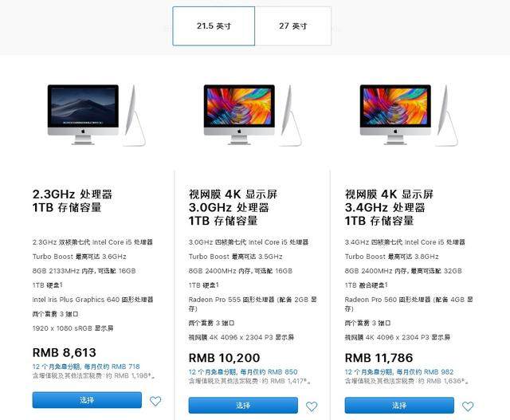Click the 3.0GHz 处理器 model heading

(233, 207)
